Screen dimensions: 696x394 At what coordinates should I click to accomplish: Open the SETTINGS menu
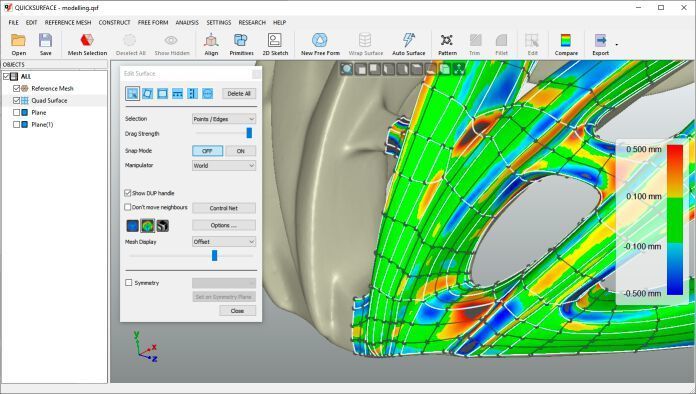218,22
